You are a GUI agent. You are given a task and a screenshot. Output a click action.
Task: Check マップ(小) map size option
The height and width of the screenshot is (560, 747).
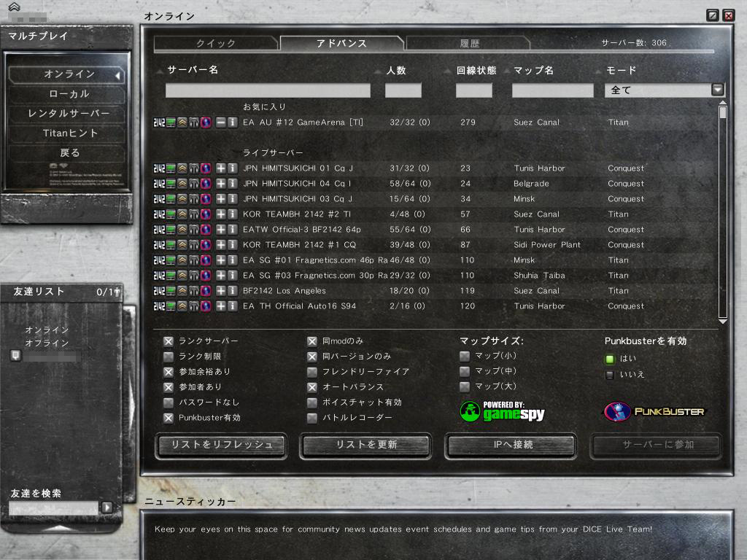point(465,356)
